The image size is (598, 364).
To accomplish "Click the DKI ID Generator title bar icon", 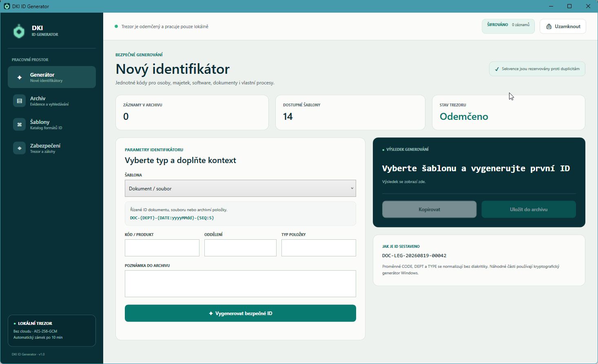I will coord(7,6).
